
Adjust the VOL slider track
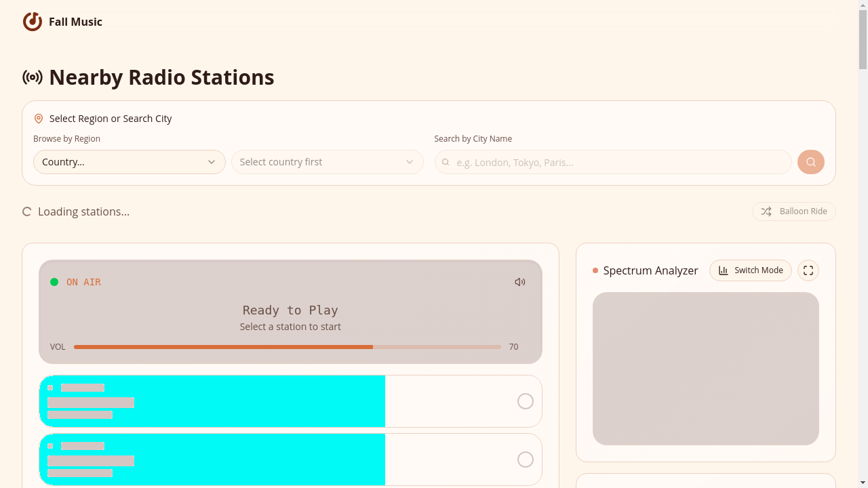click(x=288, y=347)
